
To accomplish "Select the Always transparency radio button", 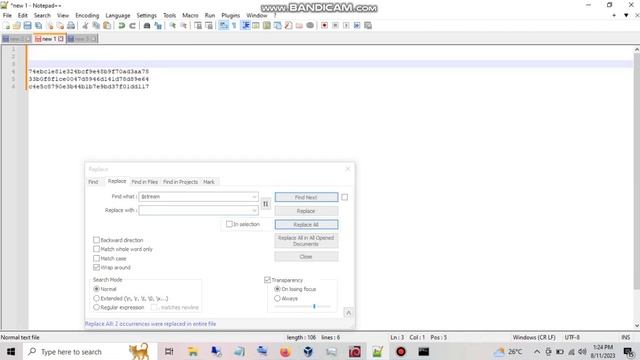I will click(278, 298).
